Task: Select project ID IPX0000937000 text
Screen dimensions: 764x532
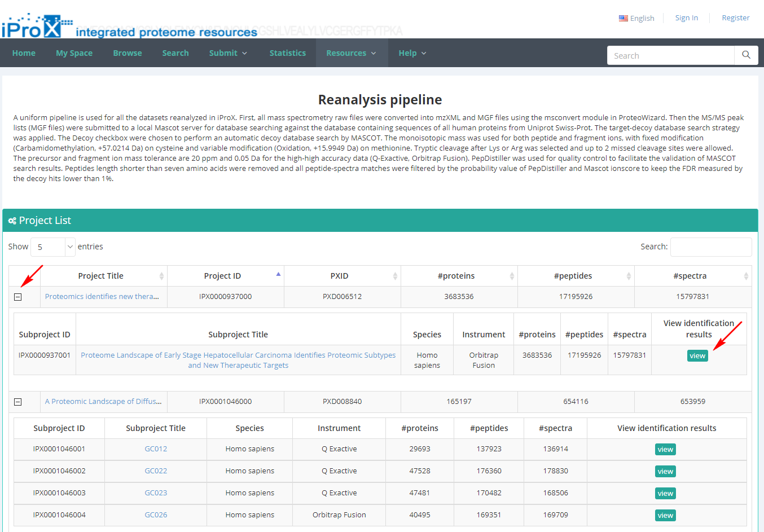Action: click(226, 297)
